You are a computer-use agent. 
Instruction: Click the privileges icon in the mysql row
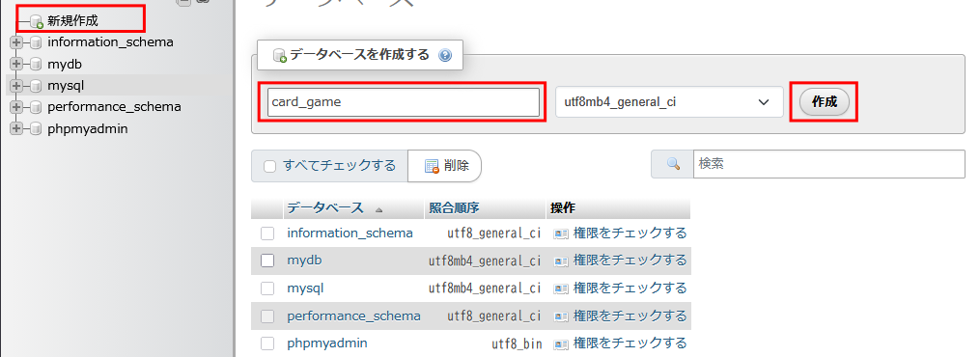[561, 288]
